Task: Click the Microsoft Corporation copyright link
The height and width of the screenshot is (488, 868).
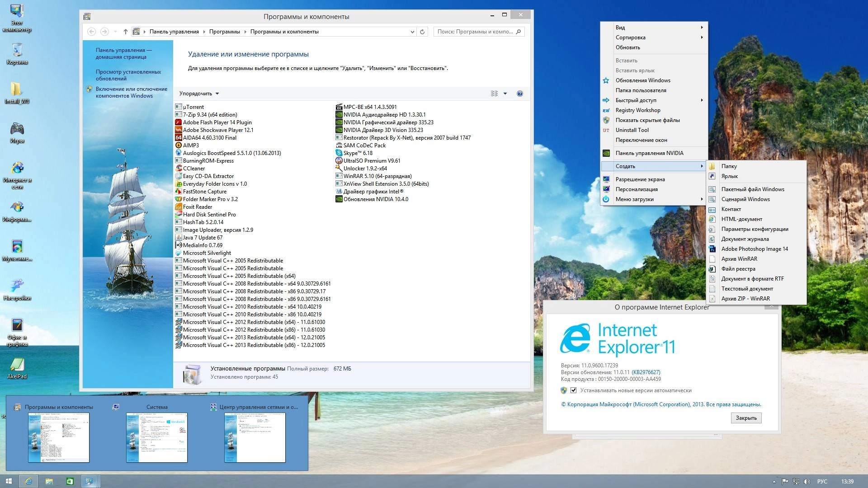Action: click(x=661, y=404)
